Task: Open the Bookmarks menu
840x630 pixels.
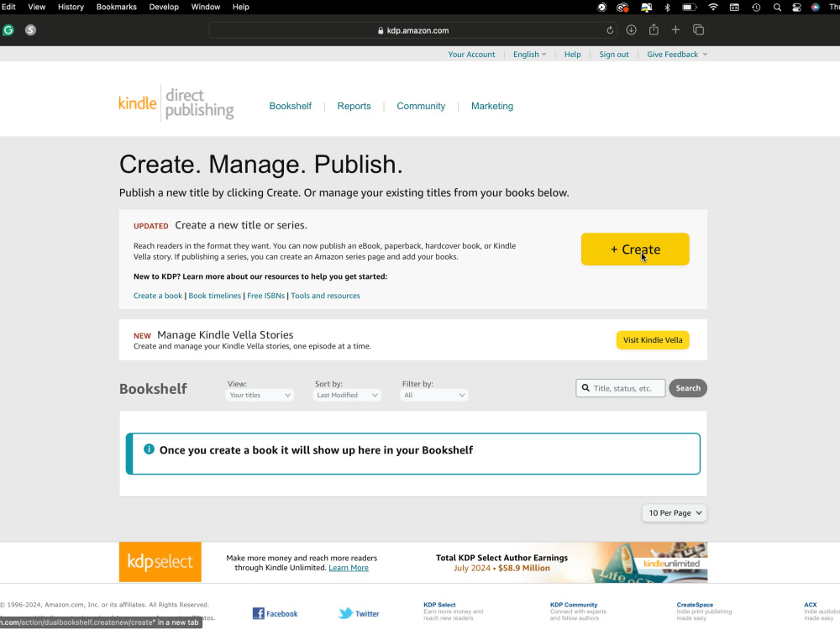Action: 116,7
